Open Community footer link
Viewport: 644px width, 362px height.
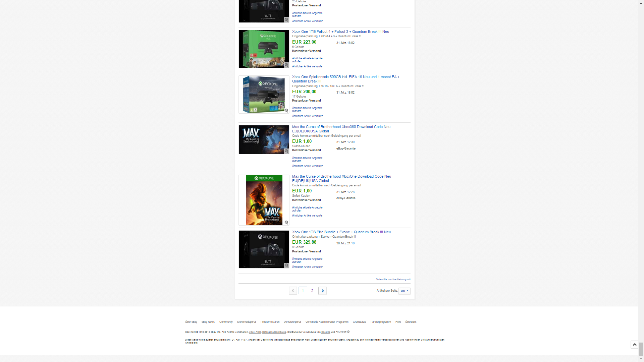(x=226, y=322)
